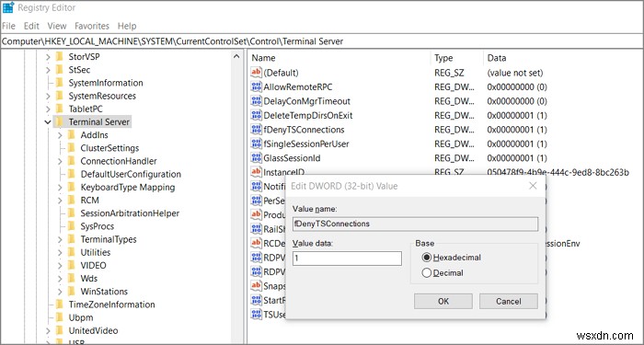Click the registry path address bar
The height and width of the screenshot is (345, 644).
(x=322, y=41)
